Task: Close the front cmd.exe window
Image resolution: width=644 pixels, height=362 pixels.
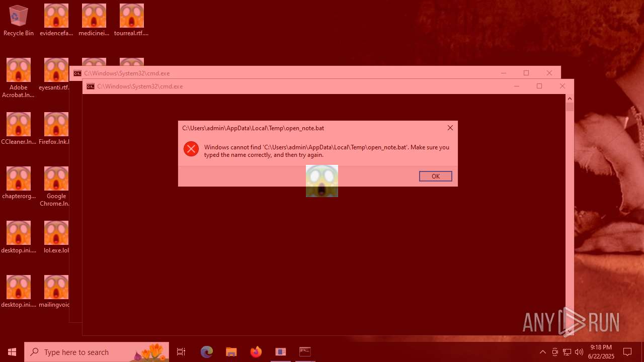Action: 562,86
